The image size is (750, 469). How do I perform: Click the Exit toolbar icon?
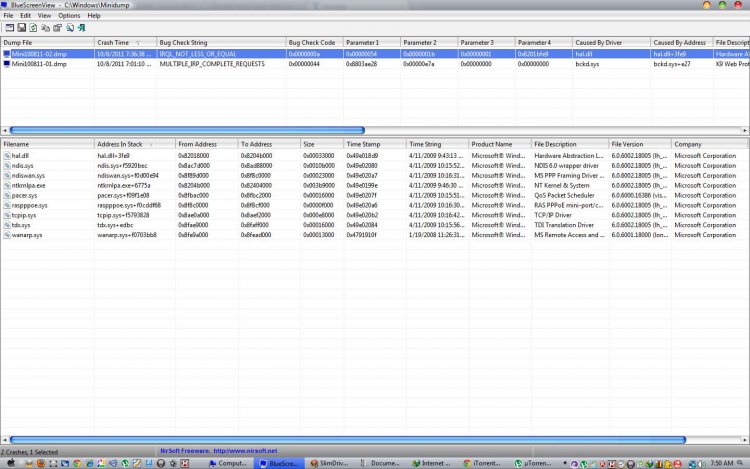point(81,28)
